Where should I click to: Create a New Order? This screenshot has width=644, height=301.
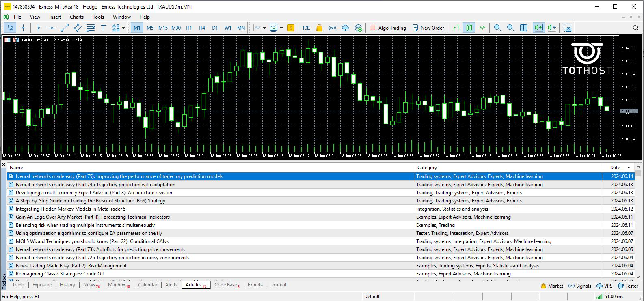click(x=428, y=28)
